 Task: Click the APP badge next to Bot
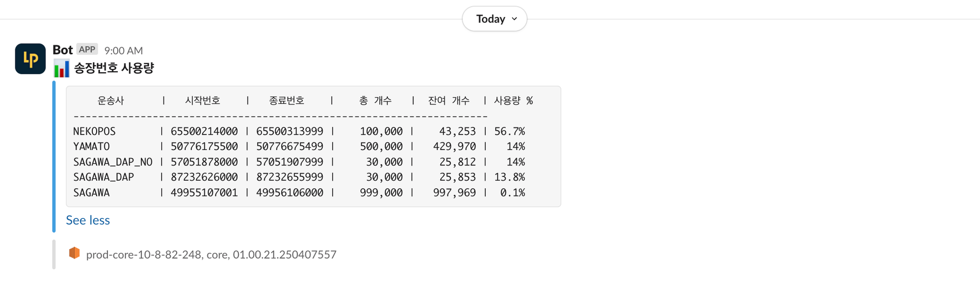click(87, 49)
